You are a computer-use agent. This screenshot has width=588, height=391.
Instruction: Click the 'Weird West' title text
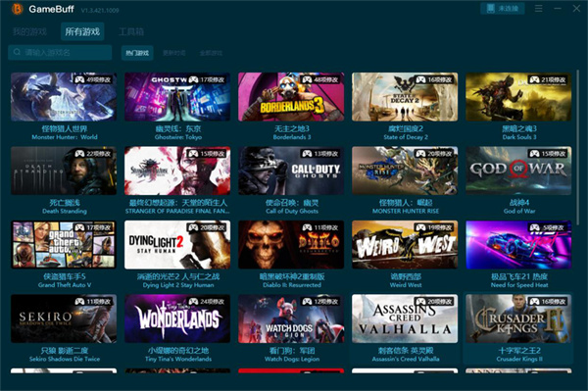[406, 285]
